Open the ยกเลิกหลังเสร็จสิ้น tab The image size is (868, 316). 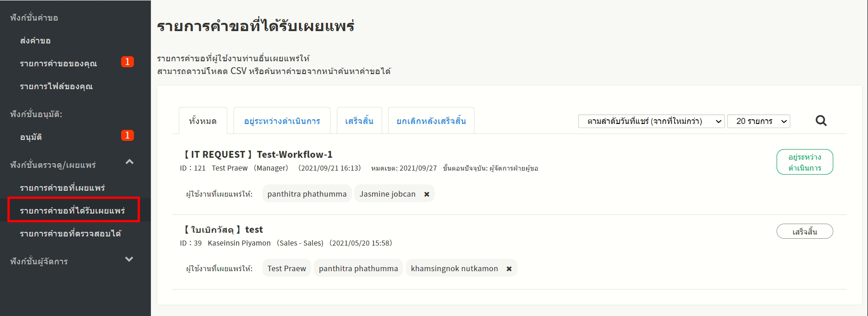click(431, 121)
